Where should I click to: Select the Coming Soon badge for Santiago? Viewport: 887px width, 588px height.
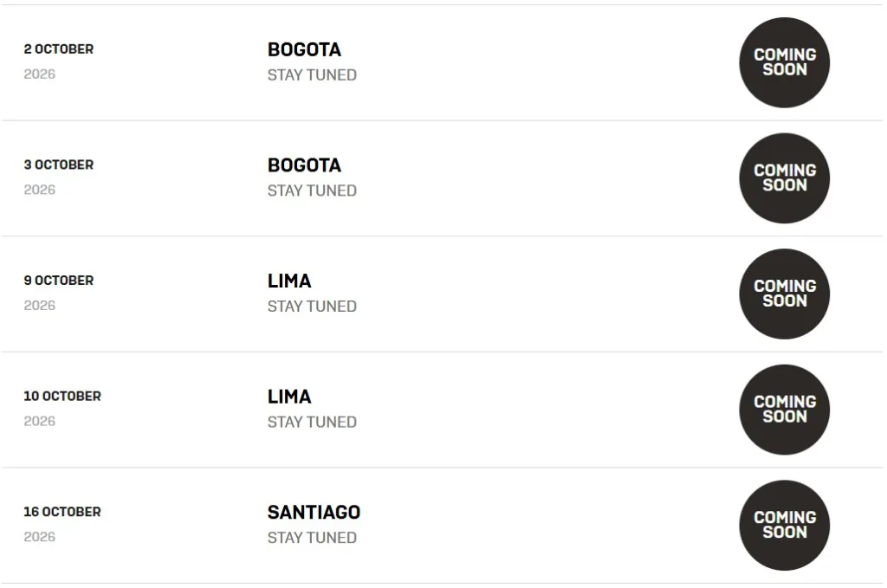(x=784, y=526)
